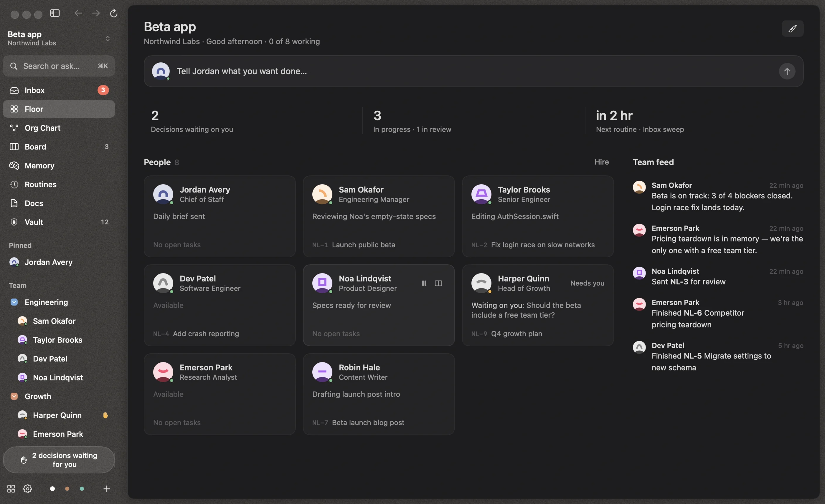This screenshot has height=504, width=825.
Task: Open settings gear icon
Action: tap(28, 489)
